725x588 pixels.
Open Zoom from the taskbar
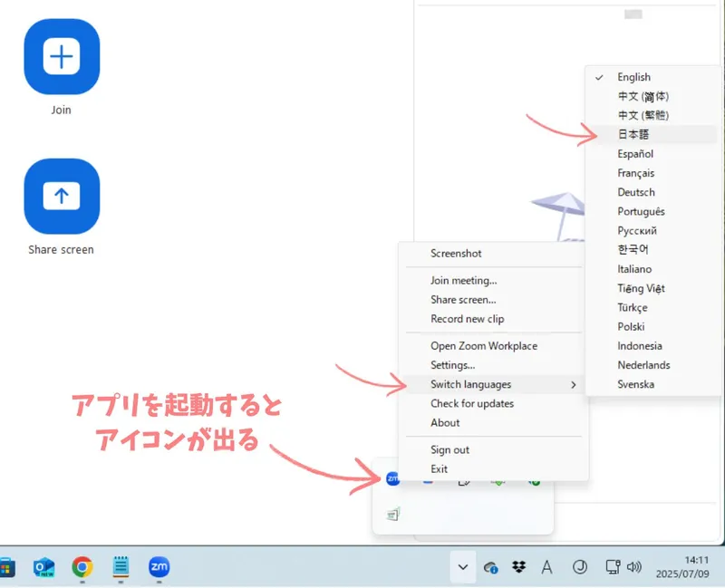159,567
